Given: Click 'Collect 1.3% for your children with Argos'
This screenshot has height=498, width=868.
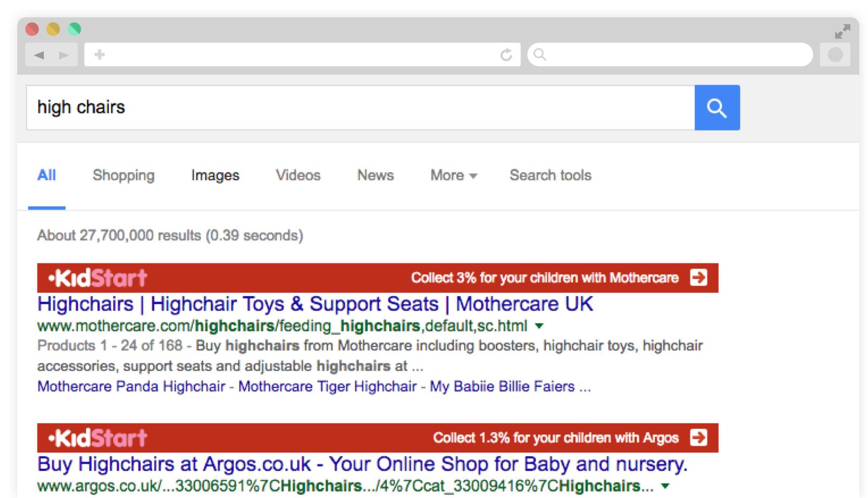Looking at the screenshot, I should [556, 437].
